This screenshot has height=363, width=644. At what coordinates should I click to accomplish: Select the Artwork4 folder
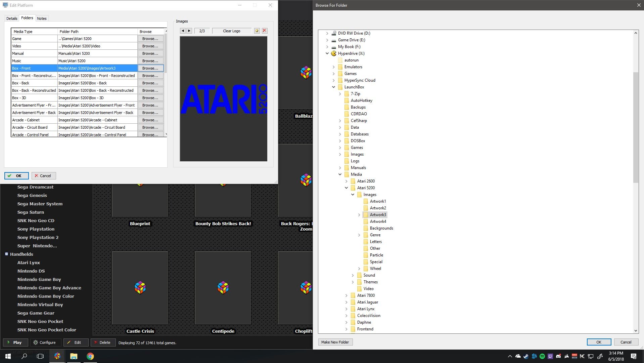pyautogui.click(x=378, y=221)
